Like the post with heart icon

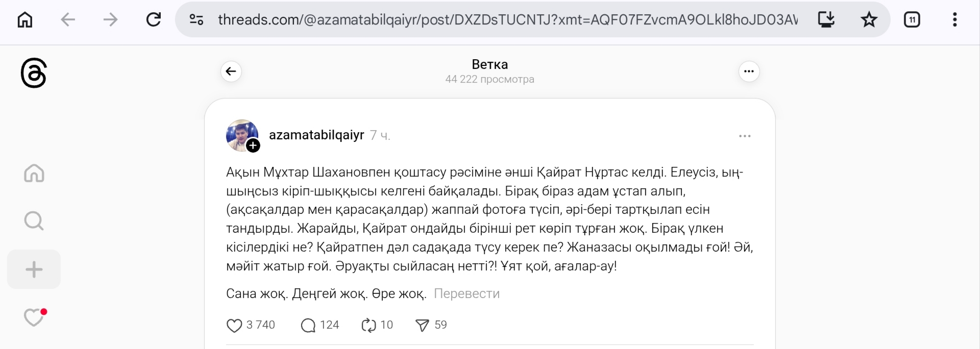(x=234, y=325)
